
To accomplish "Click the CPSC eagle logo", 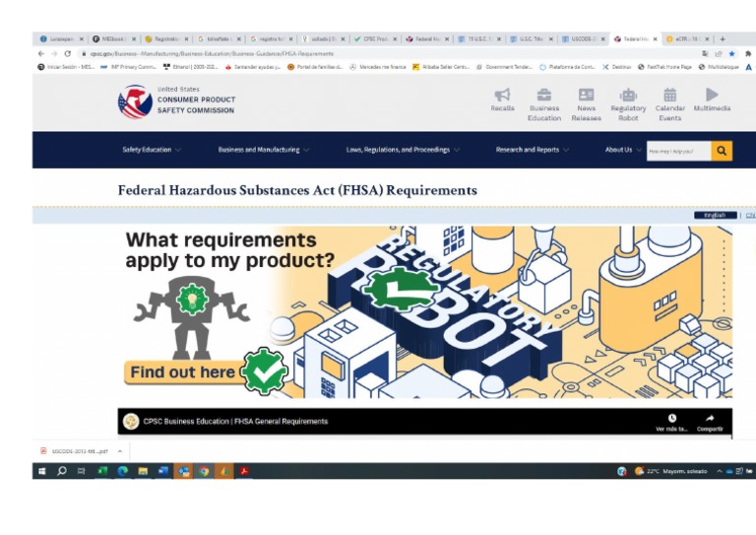I will click(135, 101).
